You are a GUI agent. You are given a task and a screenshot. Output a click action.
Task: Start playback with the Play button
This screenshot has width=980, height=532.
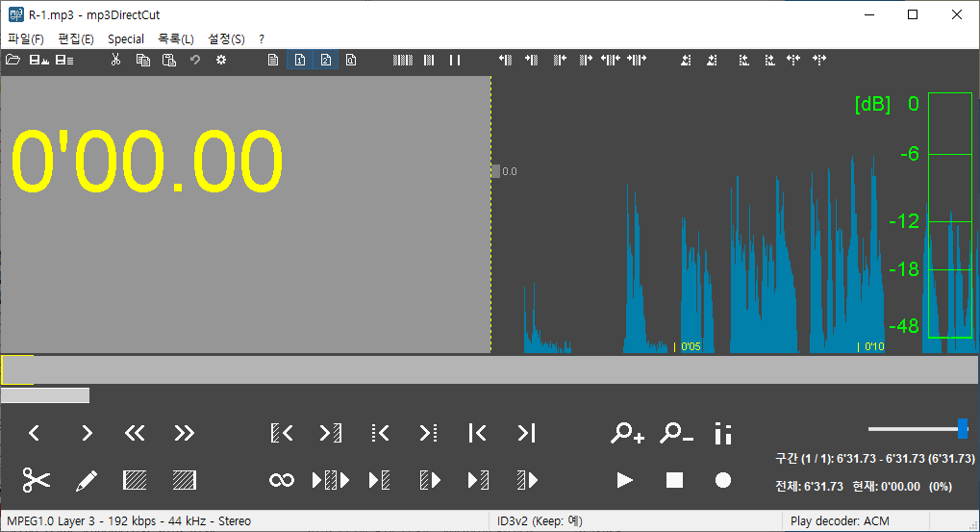[625, 480]
